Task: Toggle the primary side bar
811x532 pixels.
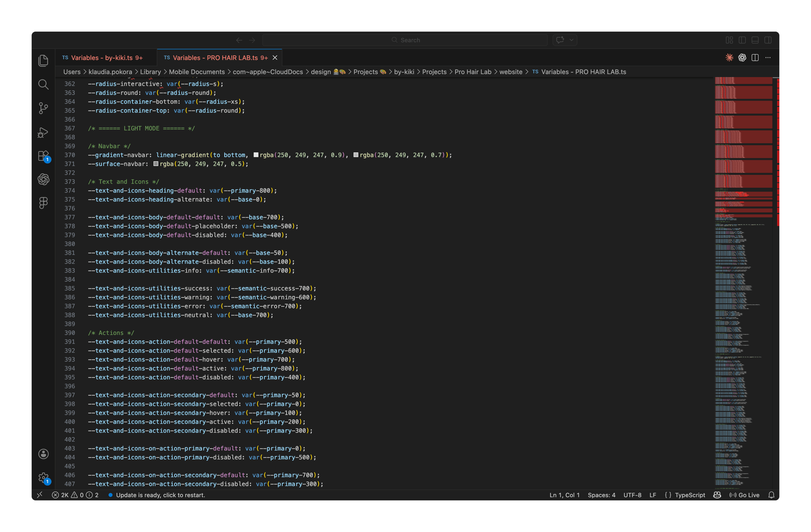Action: (x=742, y=40)
